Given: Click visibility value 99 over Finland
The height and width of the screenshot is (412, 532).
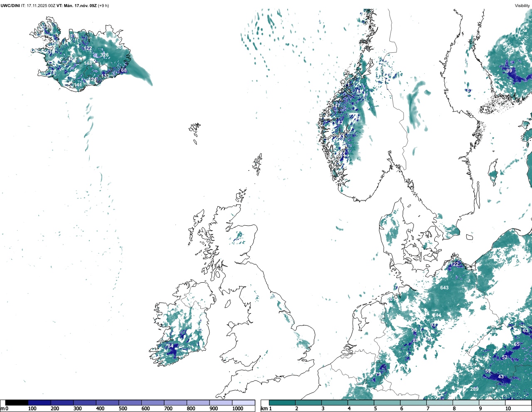Looking at the screenshot, I should click(509, 71).
